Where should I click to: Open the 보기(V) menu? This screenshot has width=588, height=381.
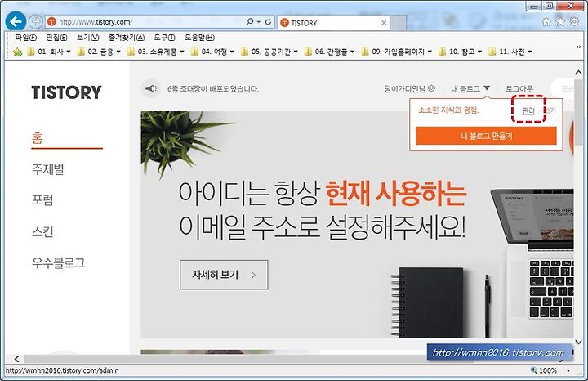[87, 37]
